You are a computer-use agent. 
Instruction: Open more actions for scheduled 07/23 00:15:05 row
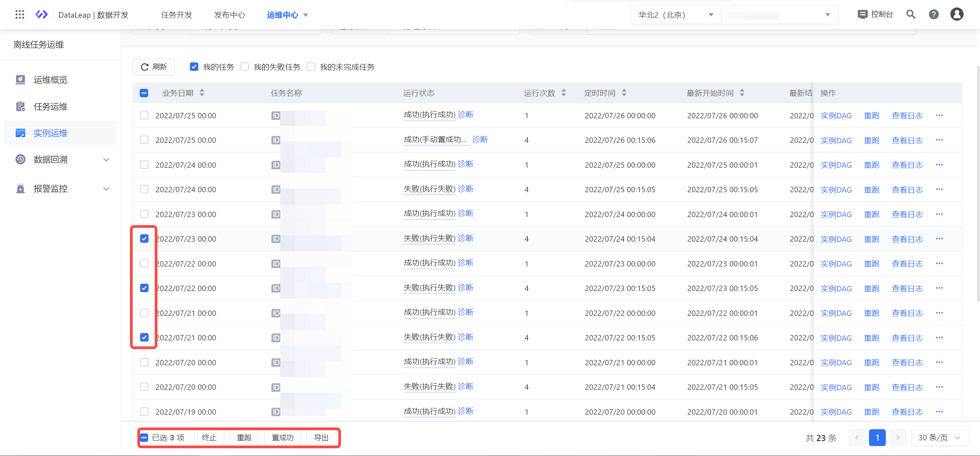click(939, 288)
